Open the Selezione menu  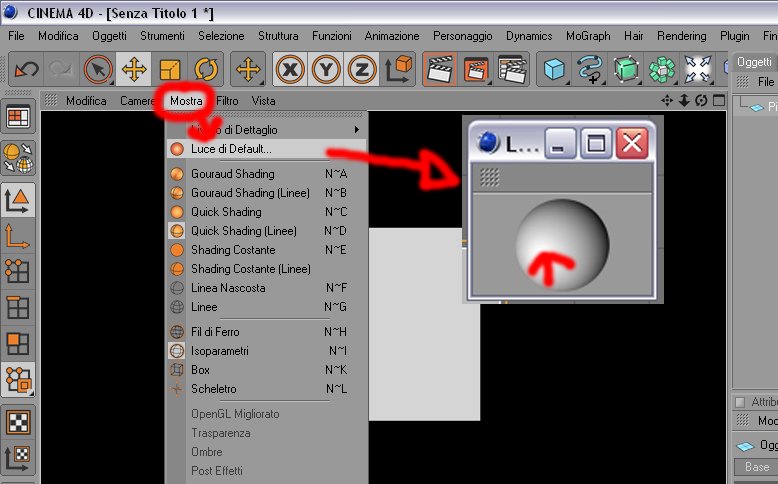221,36
